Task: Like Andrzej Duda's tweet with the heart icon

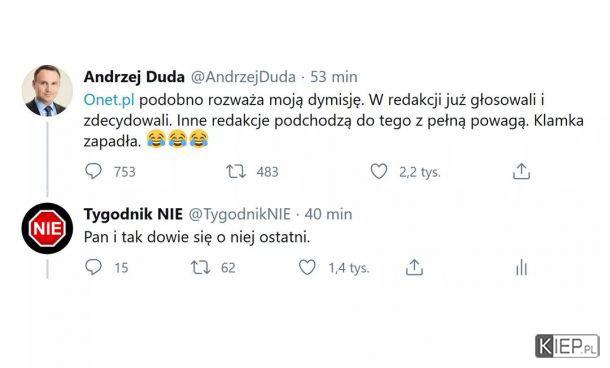Action: 379,171
